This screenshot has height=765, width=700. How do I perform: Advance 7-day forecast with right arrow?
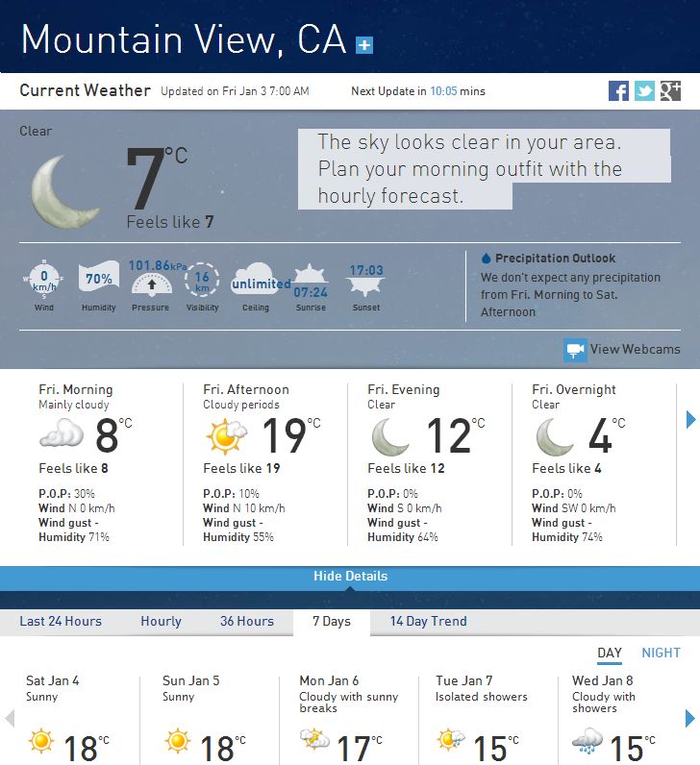pyautogui.click(x=689, y=719)
